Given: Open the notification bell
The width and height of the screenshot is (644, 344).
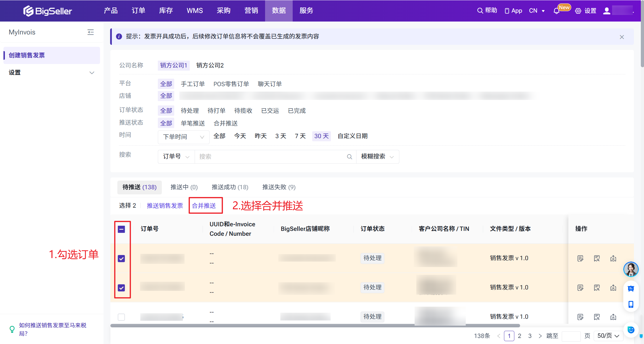Looking at the screenshot, I should [x=556, y=11].
